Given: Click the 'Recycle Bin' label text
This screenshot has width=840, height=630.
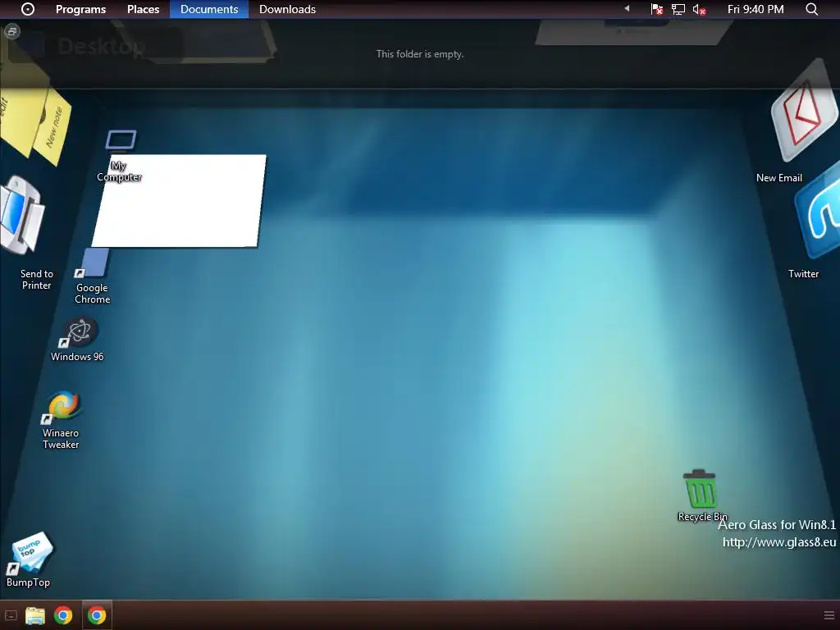Looking at the screenshot, I should (x=702, y=517).
